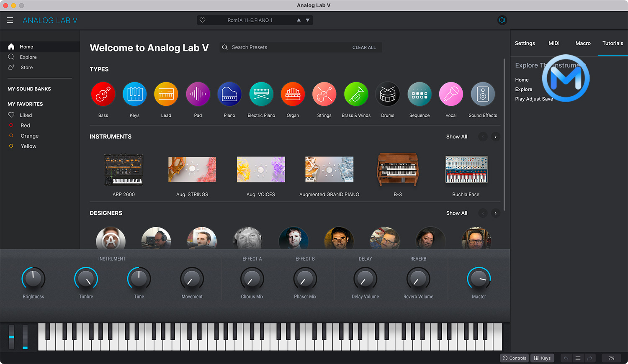This screenshot has width=628, height=364.
Task: Click Show All next to INSTRUMENTS
Action: 456,136
